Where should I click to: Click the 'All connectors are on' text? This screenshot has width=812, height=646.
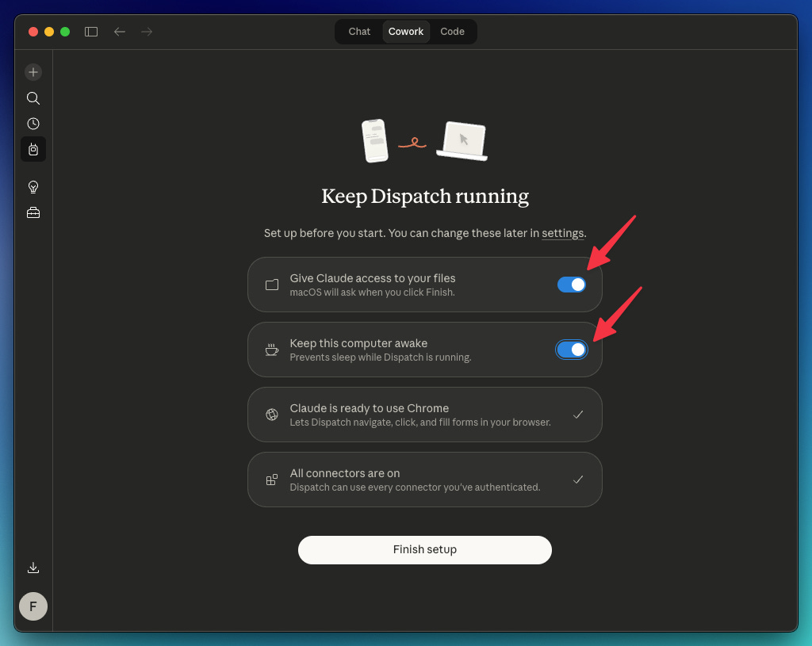[x=345, y=473]
